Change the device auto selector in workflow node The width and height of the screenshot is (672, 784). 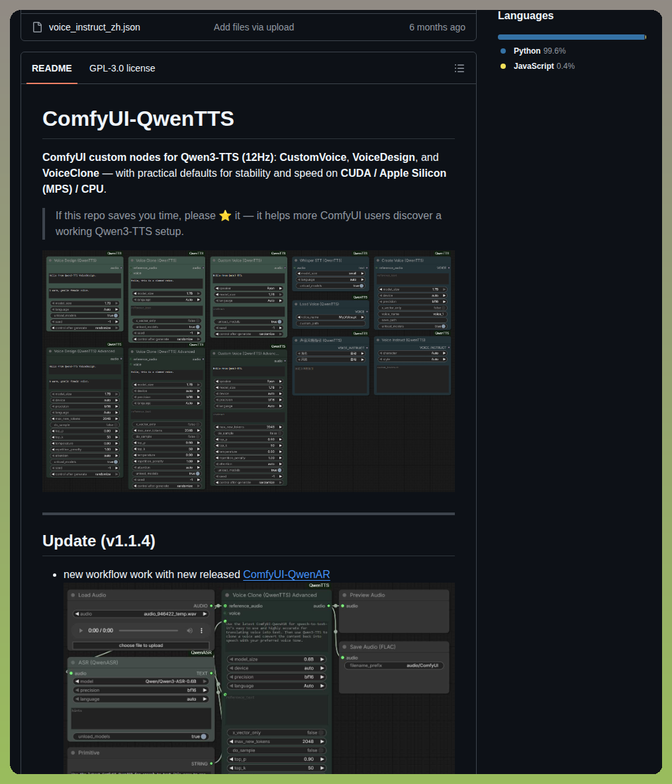point(277,669)
